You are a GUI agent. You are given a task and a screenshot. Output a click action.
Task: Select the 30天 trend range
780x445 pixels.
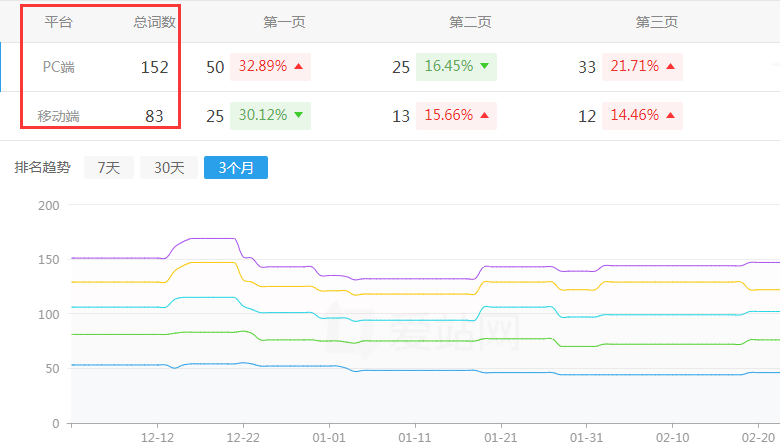point(168,168)
